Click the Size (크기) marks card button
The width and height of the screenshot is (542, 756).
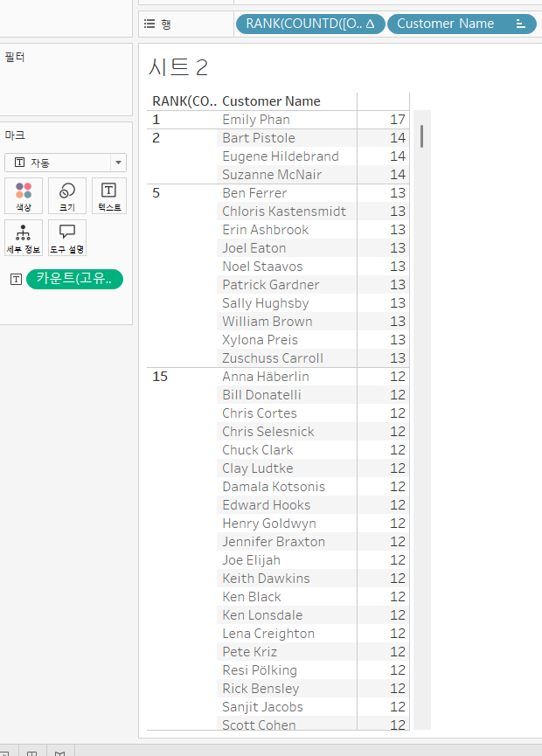(67, 195)
